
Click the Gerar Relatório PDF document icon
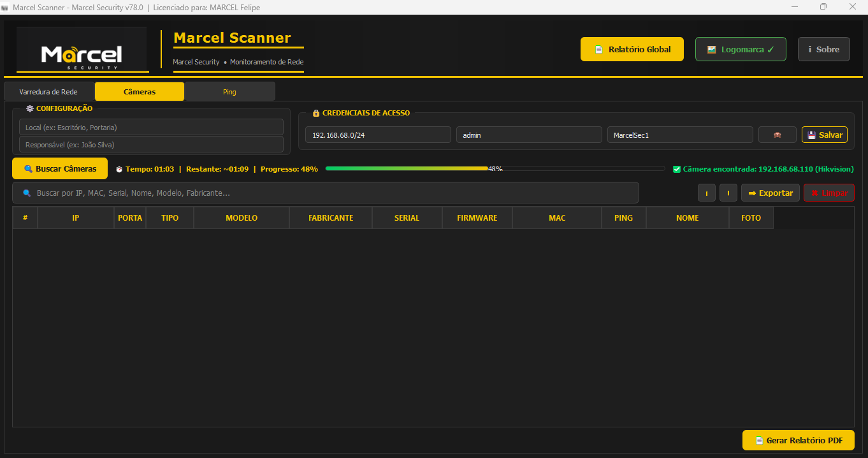[760, 440]
